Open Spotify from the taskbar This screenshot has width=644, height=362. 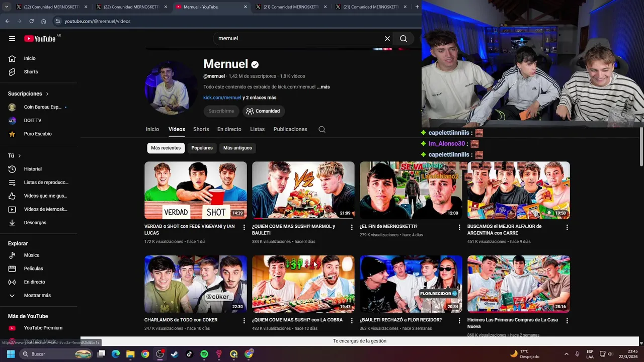204,354
